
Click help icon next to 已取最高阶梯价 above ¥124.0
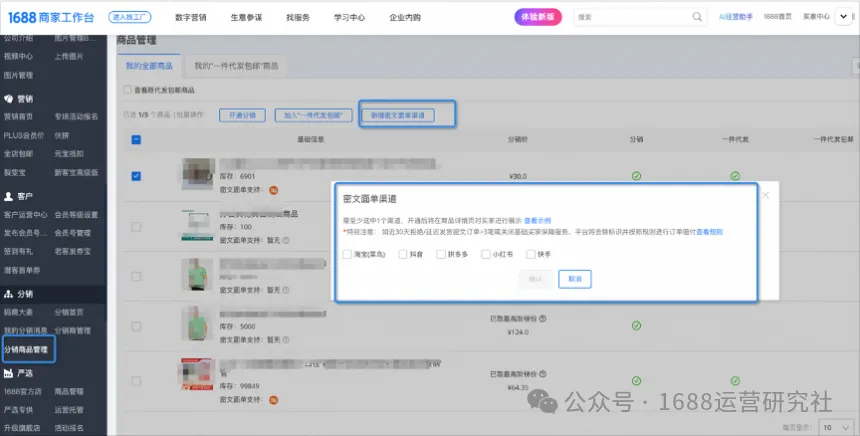click(x=542, y=319)
